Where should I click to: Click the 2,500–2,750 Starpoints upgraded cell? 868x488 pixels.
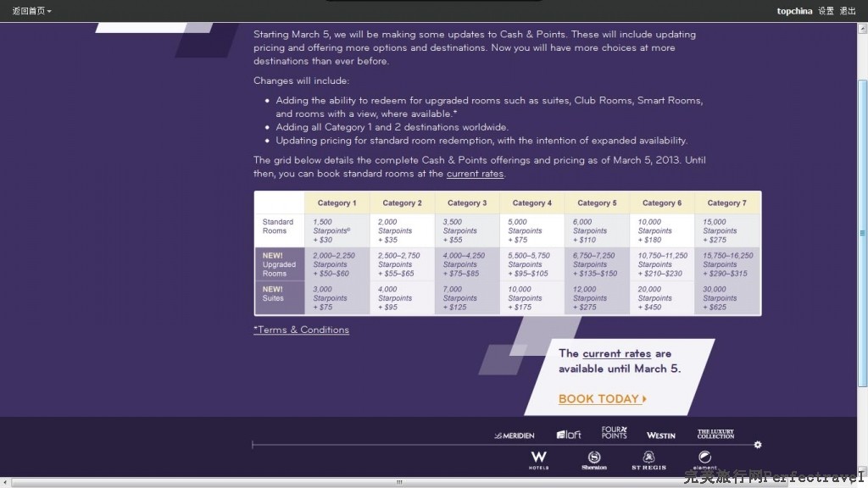(x=402, y=264)
